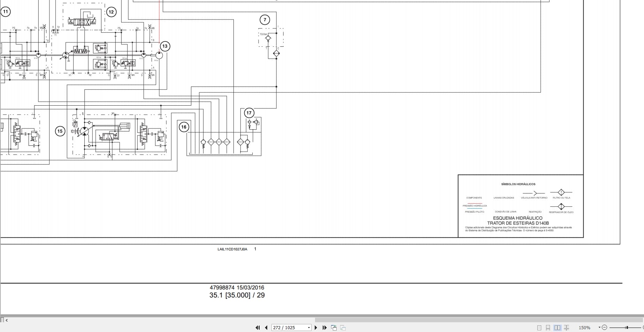Click the VÁLVULA ANTI-RETORNO legend label
Viewport: 644px width, 332px height.
(534, 198)
